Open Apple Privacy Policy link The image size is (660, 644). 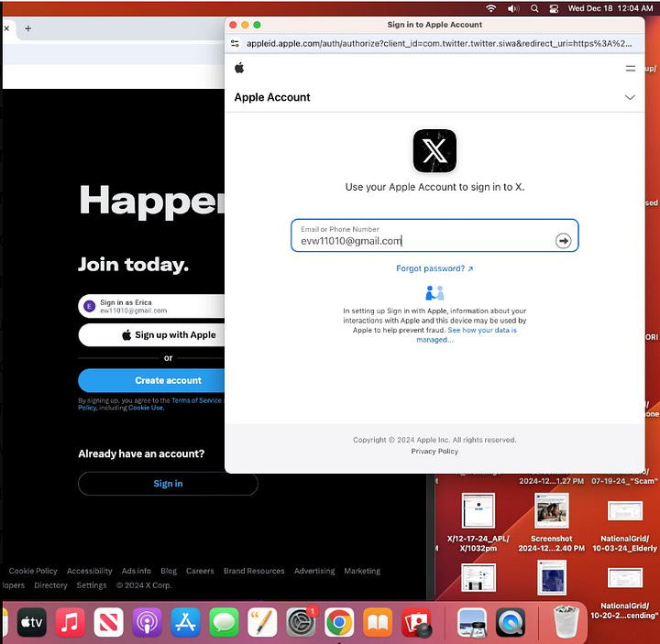[x=434, y=451]
